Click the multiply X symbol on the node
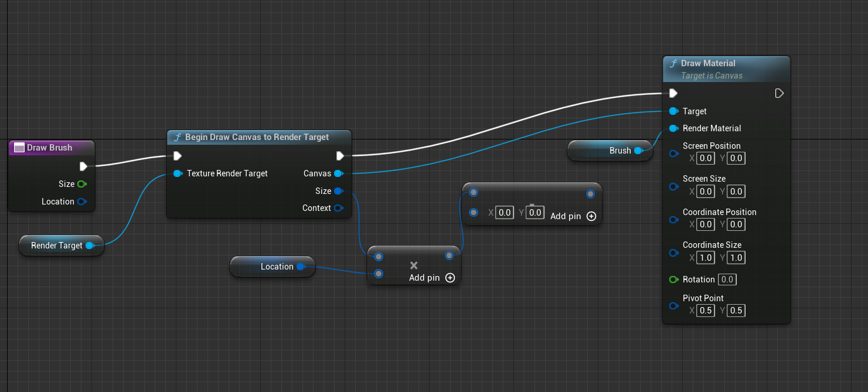This screenshot has width=868, height=392. (414, 265)
